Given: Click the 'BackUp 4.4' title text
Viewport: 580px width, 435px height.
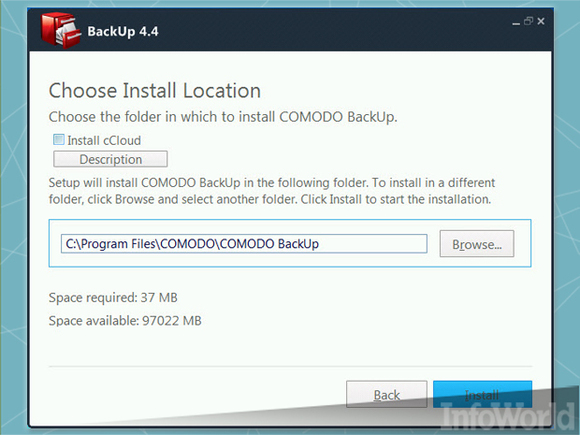Looking at the screenshot, I should coord(123,31).
